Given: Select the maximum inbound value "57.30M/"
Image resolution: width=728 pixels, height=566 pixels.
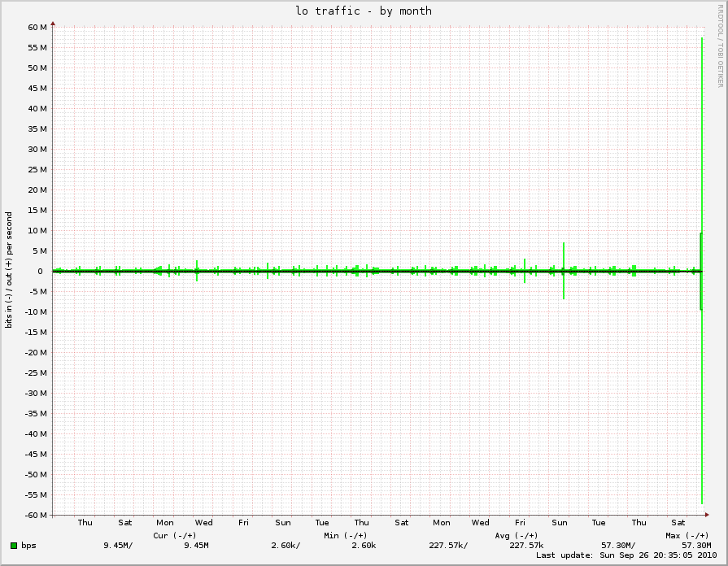Looking at the screenshot, I should 618,546.
